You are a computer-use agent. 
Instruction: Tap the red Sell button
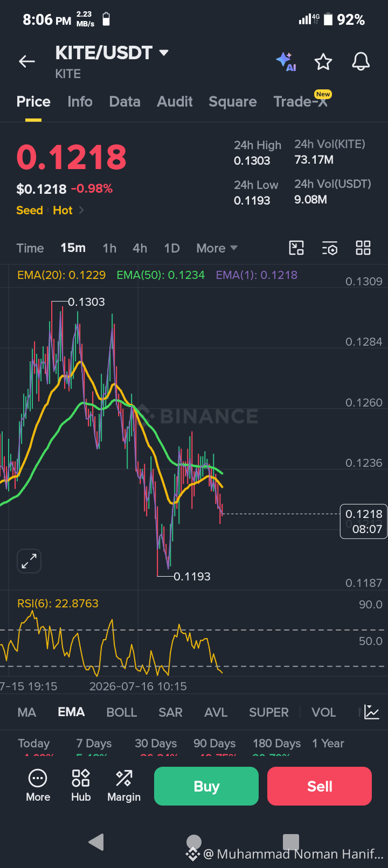pyautogui.click(x=320, y=786)
